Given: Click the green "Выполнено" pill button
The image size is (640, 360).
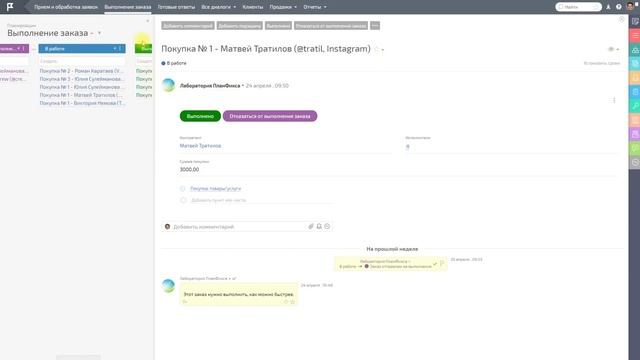Looking at the screenshot, I should (200, 116).
